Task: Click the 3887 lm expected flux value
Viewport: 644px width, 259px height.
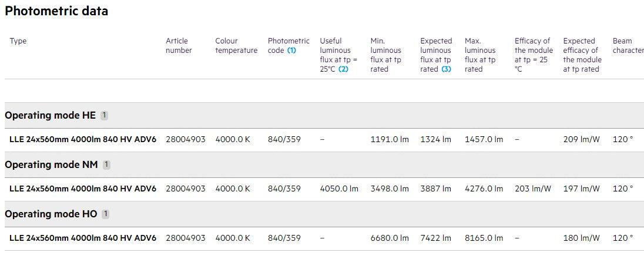Action: (436, 189)
